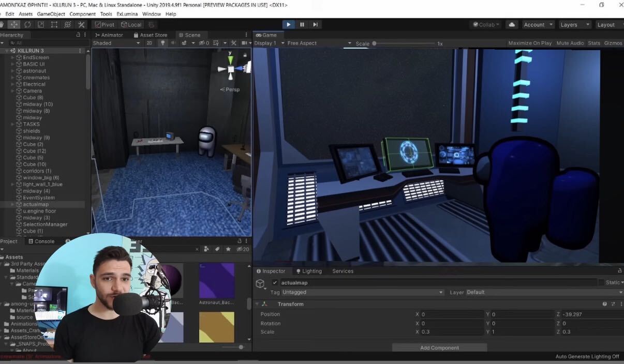624x364 pixels.
Task: Switch to the Animator tab
Action: tap(109, 35)
